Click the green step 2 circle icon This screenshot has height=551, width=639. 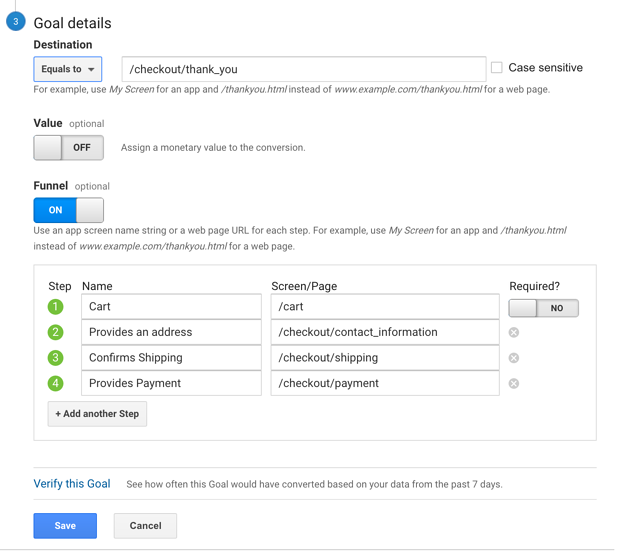pyautogui.click(x=55, y=332)
